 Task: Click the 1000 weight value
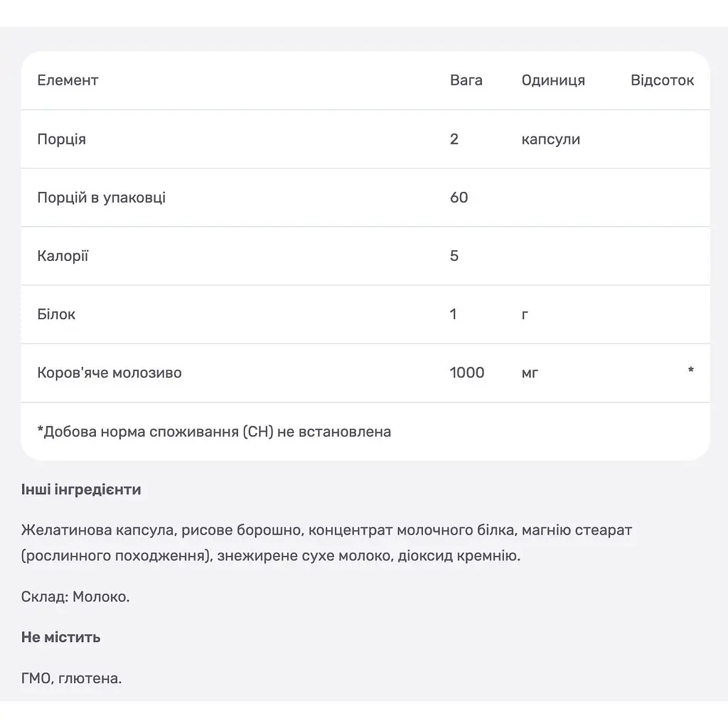pos(467,373)
